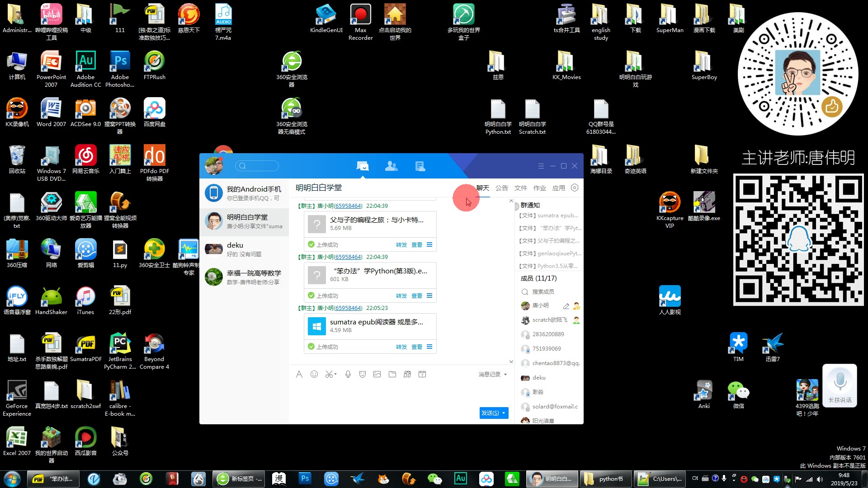868x488 pixels.
Task: Open the deku conversation in chat list
Action: click(x=244, y=249)
